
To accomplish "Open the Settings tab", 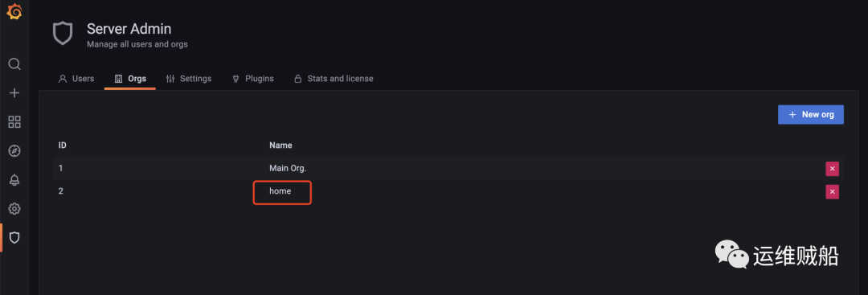I will tap(189, 79).
